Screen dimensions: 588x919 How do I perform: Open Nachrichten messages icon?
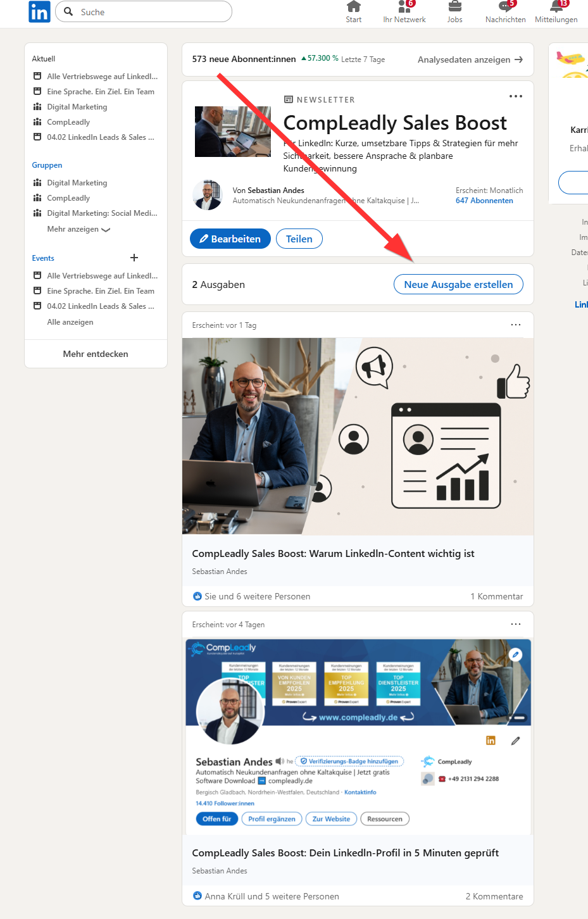pos(504,8)
